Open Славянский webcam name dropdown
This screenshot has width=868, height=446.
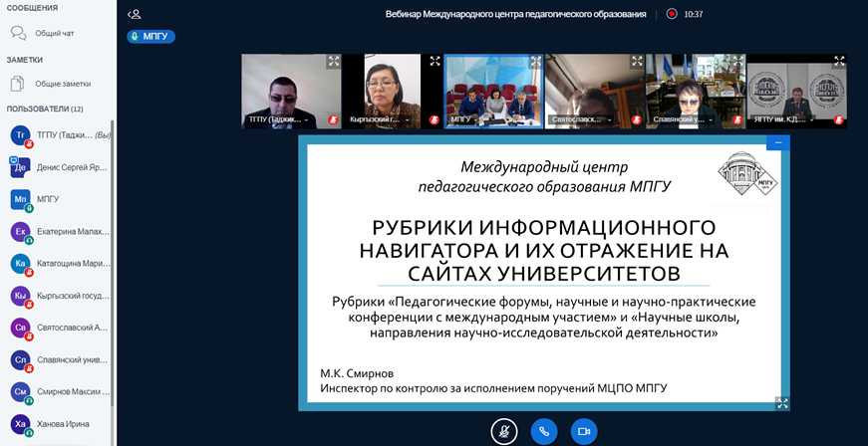pos(683,119)
